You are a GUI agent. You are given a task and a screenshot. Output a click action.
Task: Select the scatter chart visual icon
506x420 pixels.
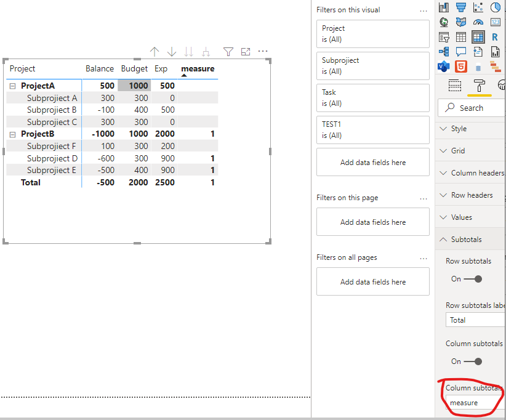pyautogui.click(x=478, y=7)
